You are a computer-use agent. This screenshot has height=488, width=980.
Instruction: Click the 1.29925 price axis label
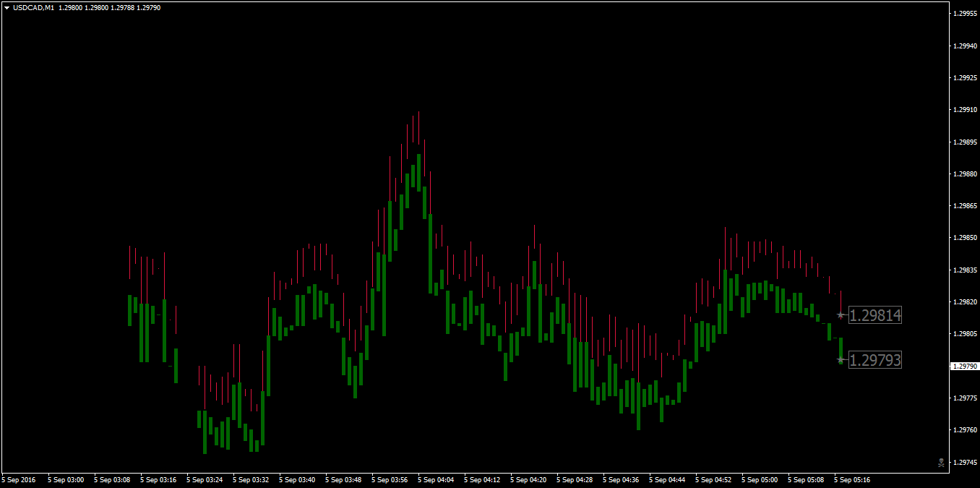click(x=966, y=78)
